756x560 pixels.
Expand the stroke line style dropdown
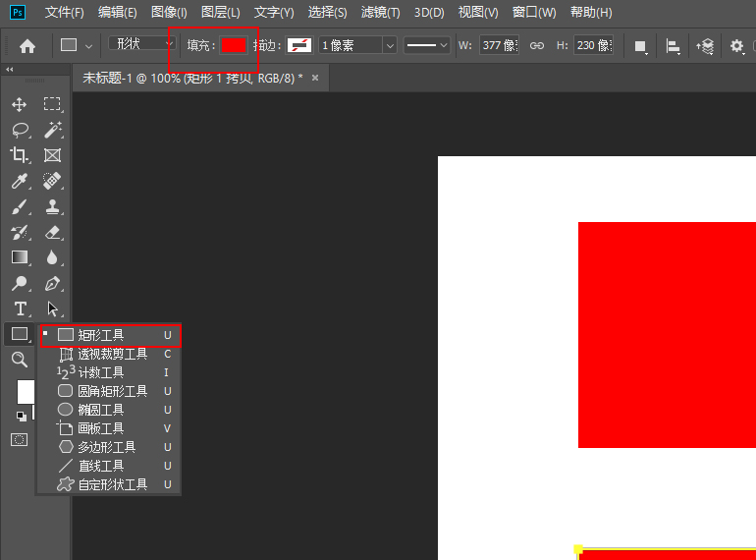427,45
